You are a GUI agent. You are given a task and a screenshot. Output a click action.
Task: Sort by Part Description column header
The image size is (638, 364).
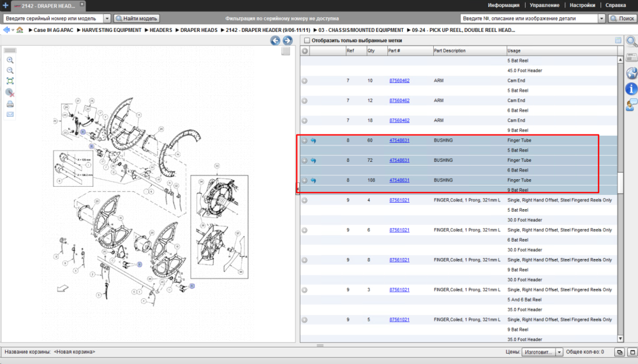pos(469,51)
